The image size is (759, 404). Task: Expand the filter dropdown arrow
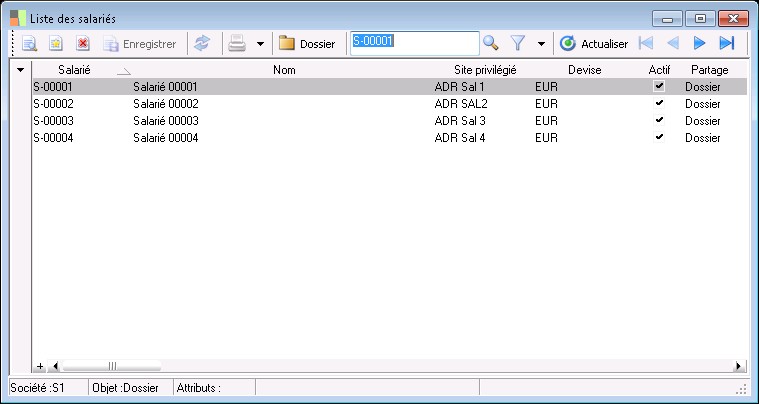[541, 44]
